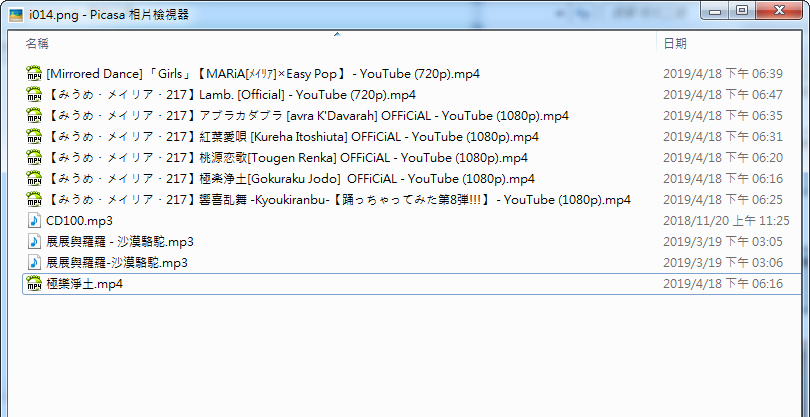Click the mp4 icon of Kureha Itoshiuta file
Screen dimensions: 810x417
coord(34,137)
